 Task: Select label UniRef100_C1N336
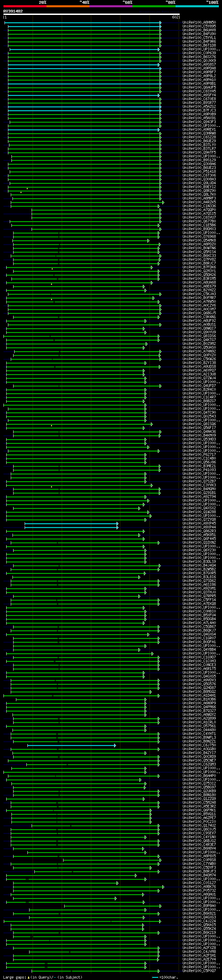click(199, 206)
